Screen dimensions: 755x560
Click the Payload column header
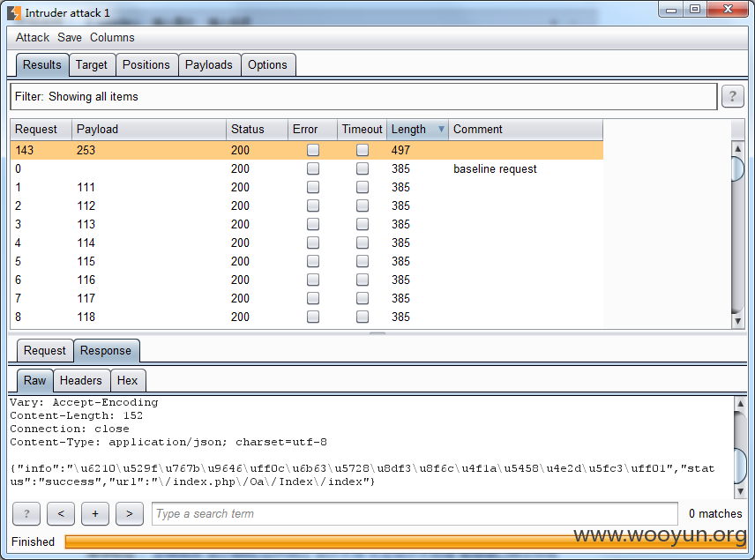tap(149, 130)
